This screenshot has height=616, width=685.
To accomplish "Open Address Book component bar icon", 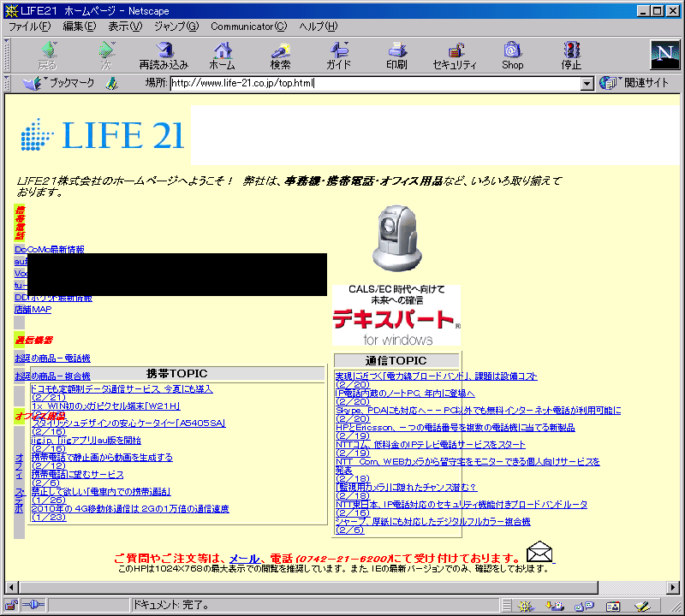I will [x=613, y=606].
